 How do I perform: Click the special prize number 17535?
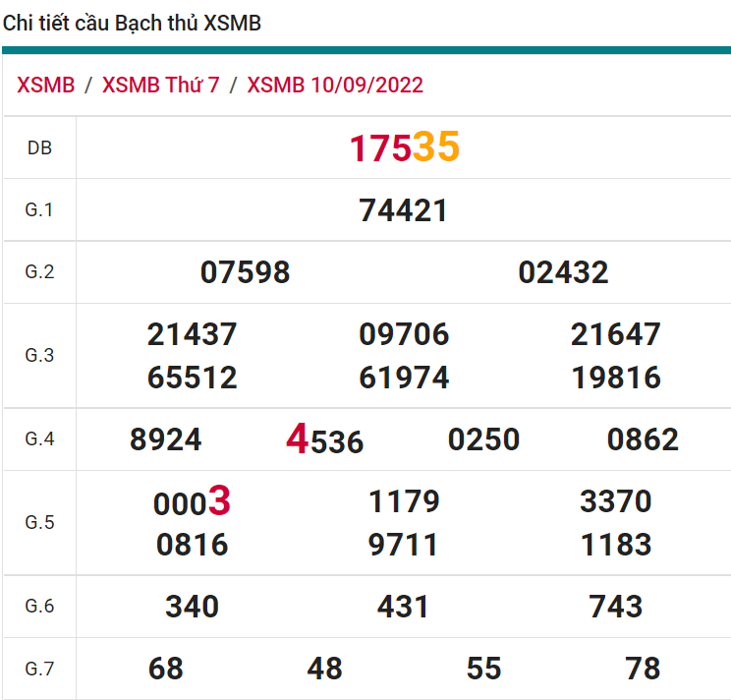pos(404,147)
